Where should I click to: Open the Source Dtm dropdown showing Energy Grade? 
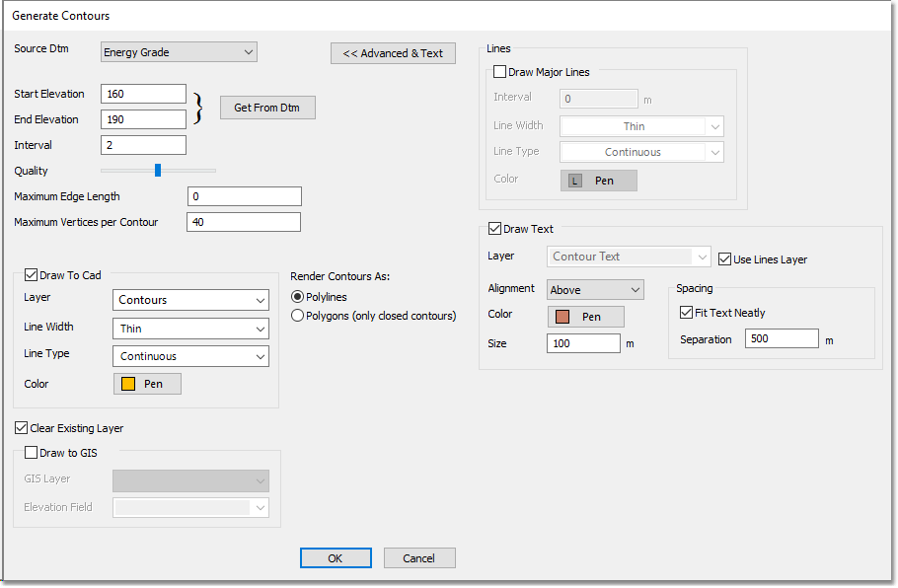(x=179, y=52)
